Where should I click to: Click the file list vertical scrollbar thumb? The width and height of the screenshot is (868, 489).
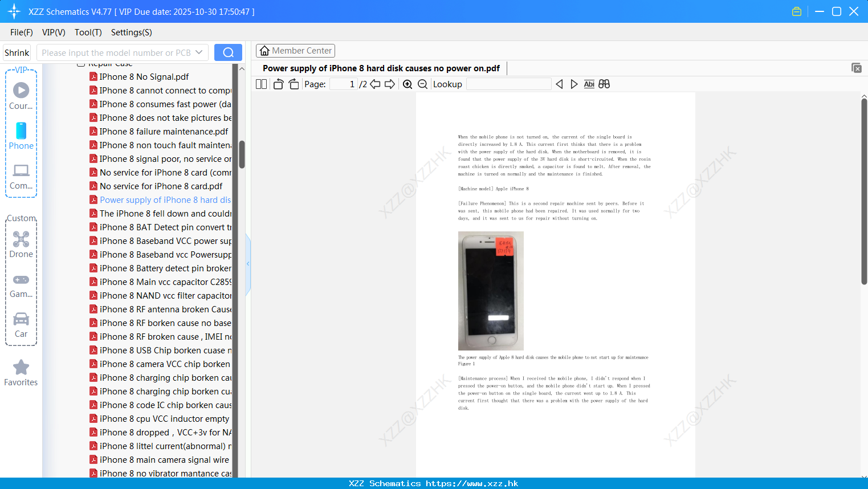point(242,154)
